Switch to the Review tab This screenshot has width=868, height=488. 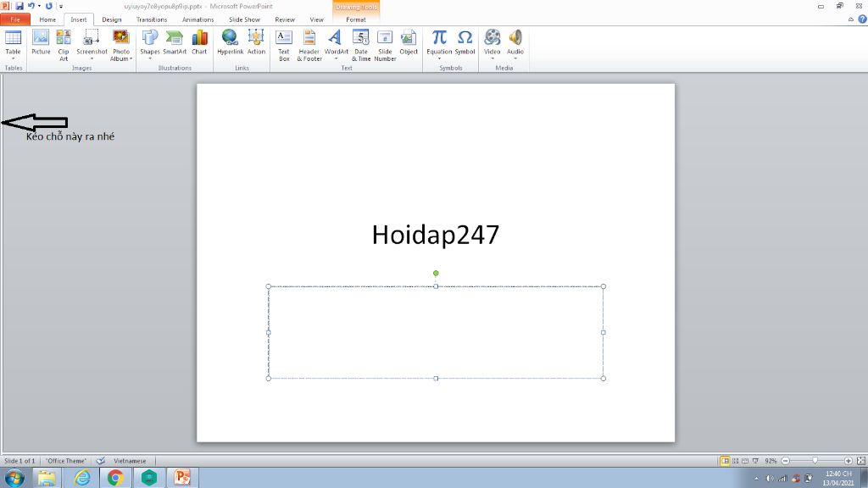285,19
